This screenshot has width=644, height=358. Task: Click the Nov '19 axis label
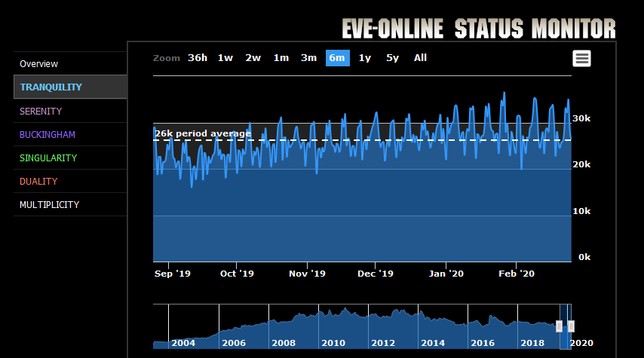307,274
